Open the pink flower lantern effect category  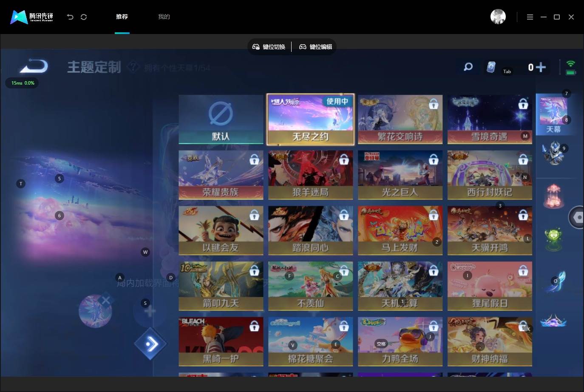(x=553, y=196)
